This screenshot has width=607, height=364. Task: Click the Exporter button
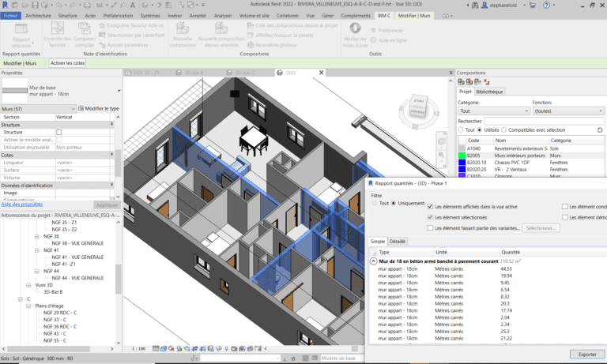pos(587,355)
